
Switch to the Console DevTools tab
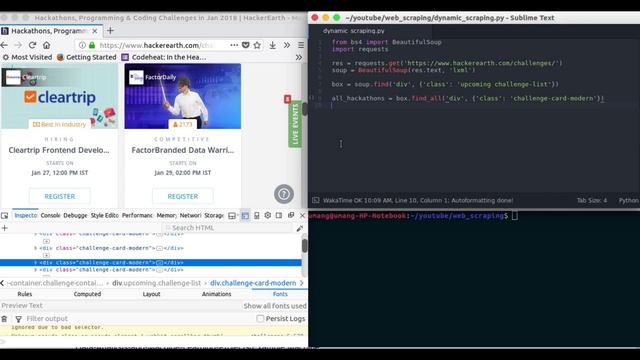[50, 216]
